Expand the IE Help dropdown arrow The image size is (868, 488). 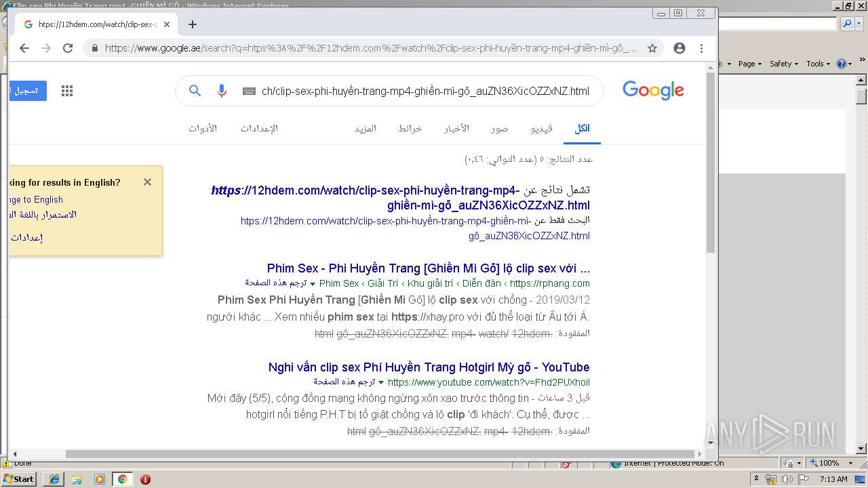pos(850,64)
